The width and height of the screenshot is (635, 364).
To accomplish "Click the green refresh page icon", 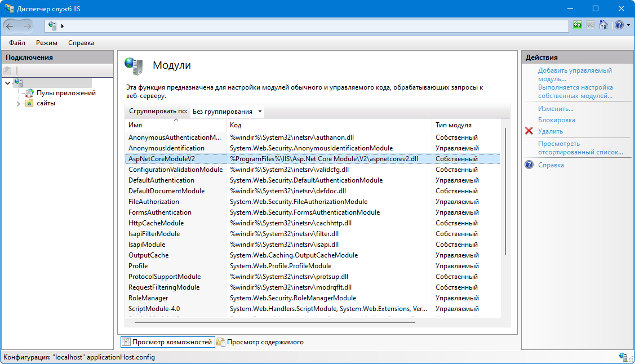I will tap(578, 25).
